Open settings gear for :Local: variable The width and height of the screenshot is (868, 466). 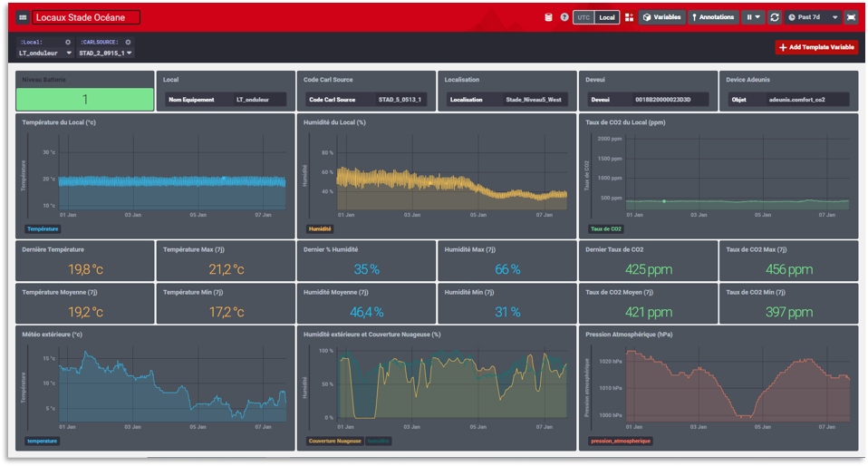click(68, 42)
